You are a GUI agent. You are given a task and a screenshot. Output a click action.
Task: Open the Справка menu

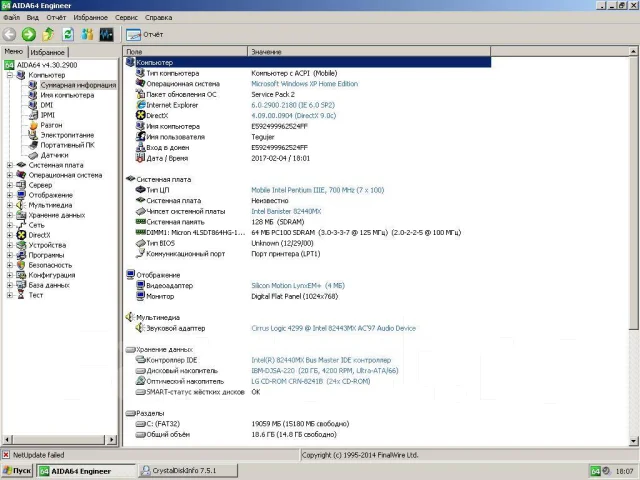point(158,18)
